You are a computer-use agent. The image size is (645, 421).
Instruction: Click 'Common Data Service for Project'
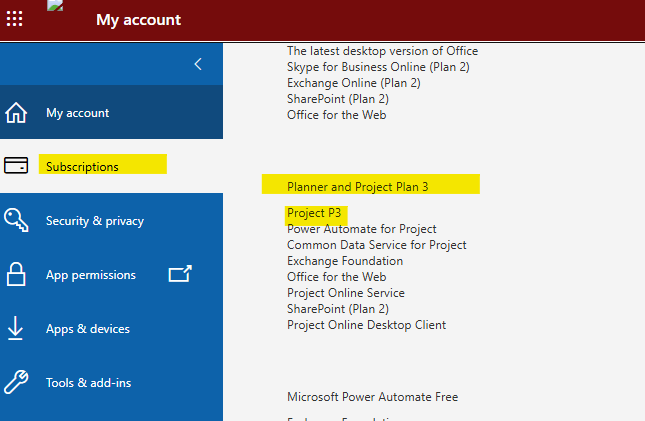point(377,245)
